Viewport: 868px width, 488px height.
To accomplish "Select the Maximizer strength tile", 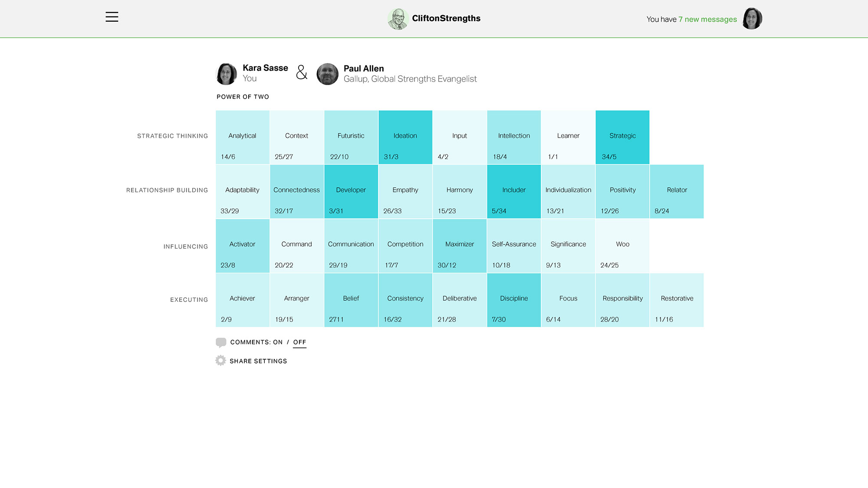I will [x=460, y=246].
